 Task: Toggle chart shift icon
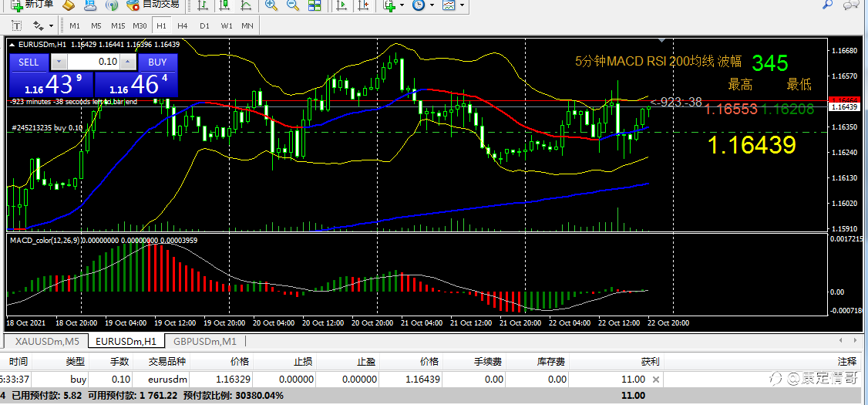(363, 5)
